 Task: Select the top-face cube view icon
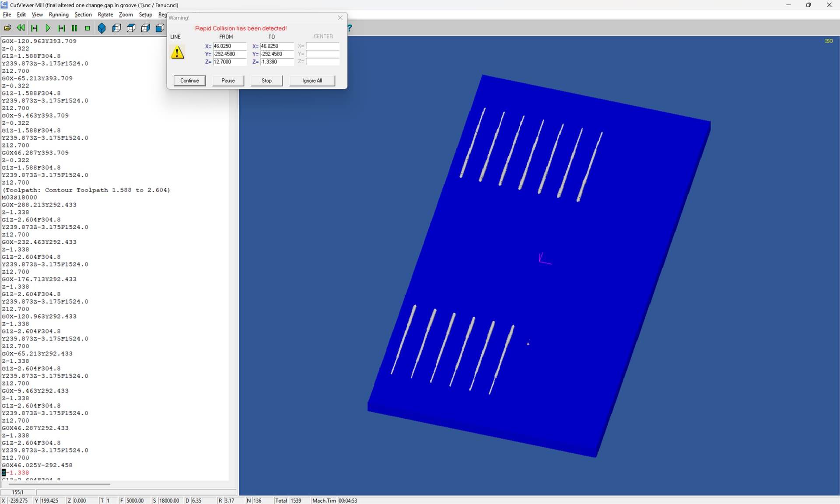pyautogui.click(x=131, y=28)
